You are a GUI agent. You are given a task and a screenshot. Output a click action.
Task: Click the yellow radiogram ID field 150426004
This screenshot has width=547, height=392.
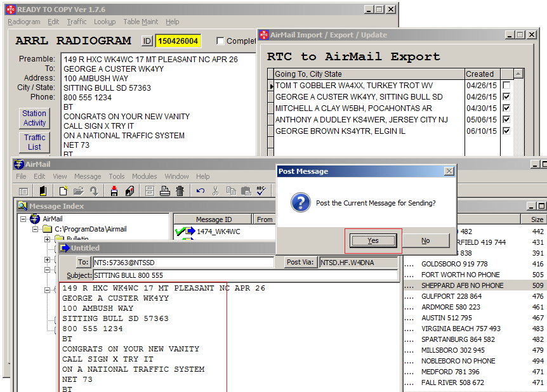click(178, 41)
